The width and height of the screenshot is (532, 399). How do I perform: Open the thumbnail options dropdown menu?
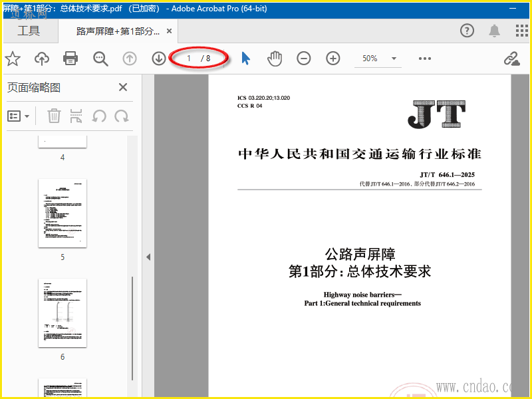(19, 116)
